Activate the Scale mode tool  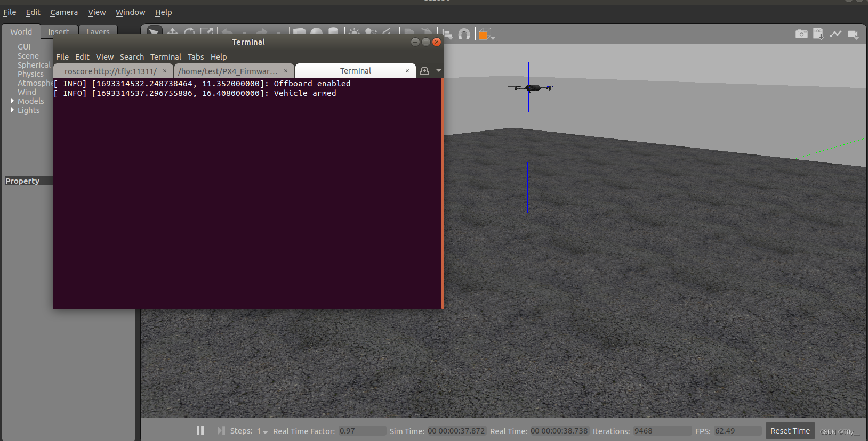206,32
